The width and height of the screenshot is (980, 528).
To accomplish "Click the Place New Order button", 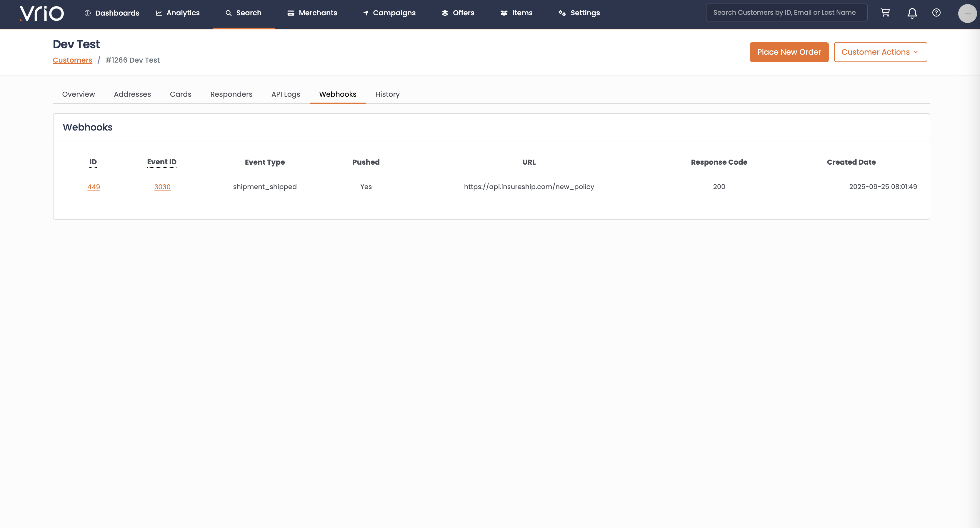I will click(x=789, y=52).
